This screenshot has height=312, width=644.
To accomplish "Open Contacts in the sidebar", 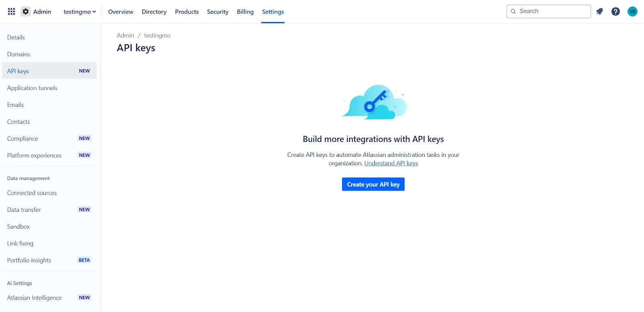I will tap(49, 122).
